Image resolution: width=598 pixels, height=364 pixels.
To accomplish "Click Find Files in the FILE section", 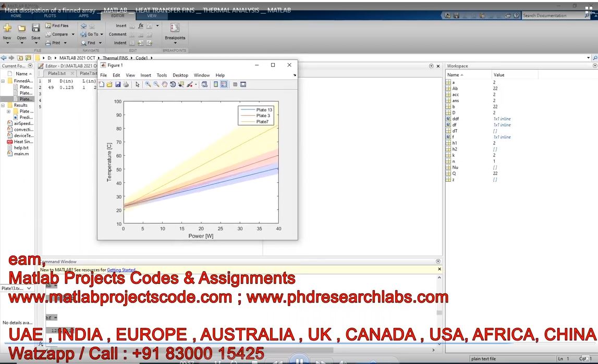I will point(57,26).
